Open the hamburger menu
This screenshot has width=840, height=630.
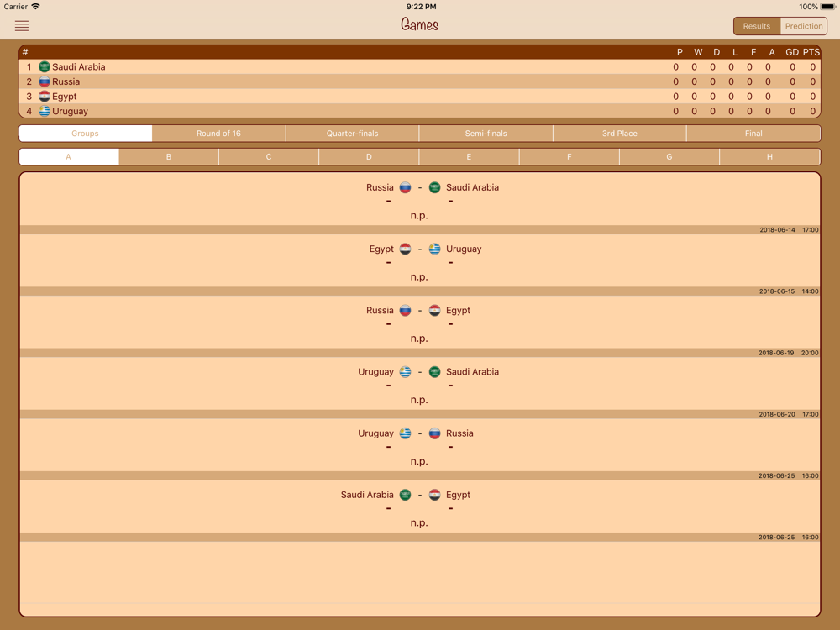[x=22, y=26]
